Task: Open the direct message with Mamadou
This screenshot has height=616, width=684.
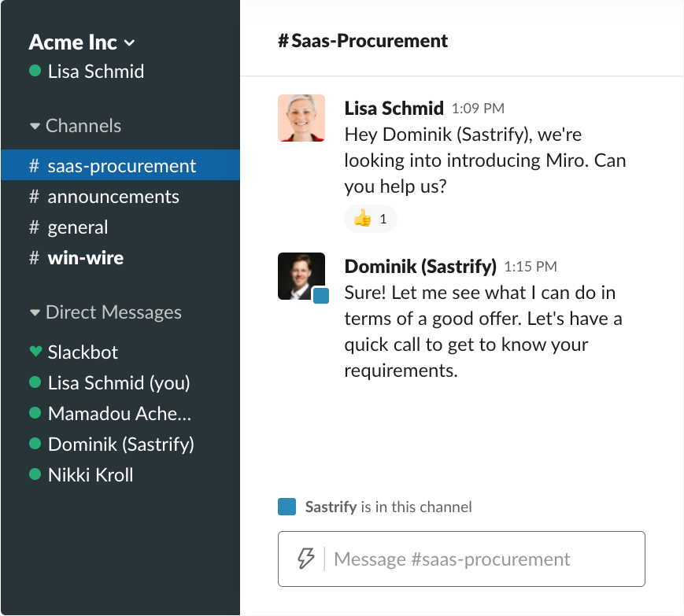Action: point(119,413)
